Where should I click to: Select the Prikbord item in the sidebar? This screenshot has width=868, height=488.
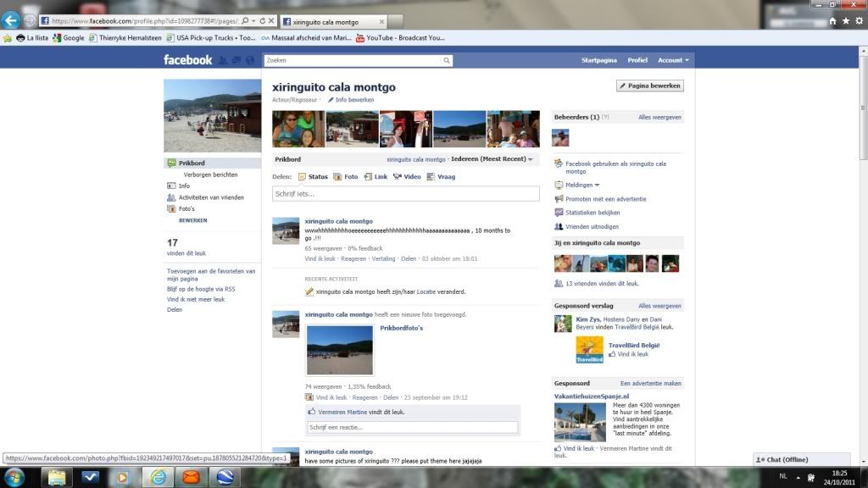213,164
